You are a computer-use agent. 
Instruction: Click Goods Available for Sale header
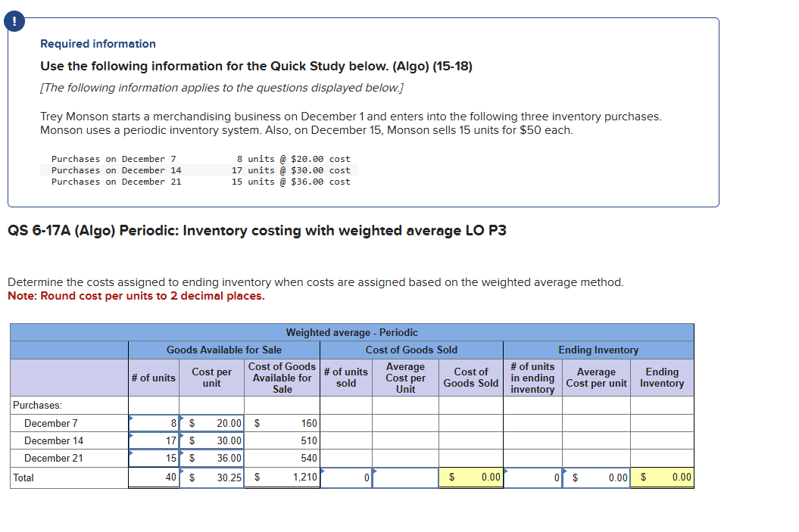pyautogui.click(x=223, y=350)
